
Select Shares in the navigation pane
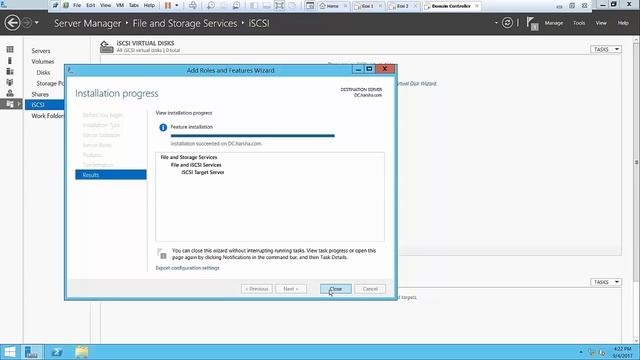(x=40, y=94)
